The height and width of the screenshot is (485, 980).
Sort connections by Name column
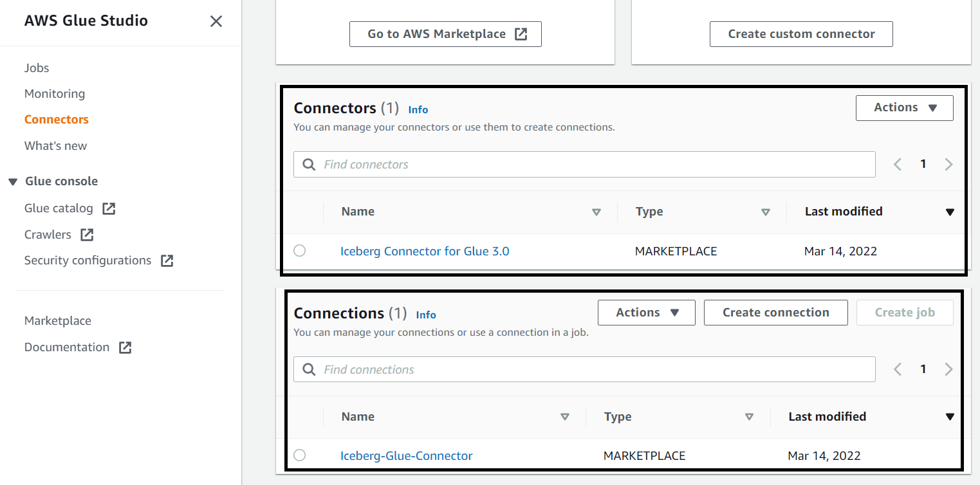click(x=565, y=417)
